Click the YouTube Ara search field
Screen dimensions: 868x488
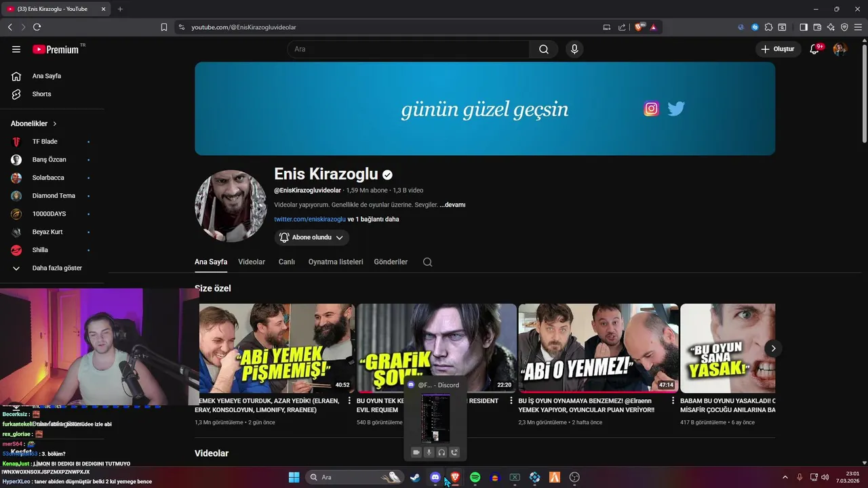click(408, 49)
